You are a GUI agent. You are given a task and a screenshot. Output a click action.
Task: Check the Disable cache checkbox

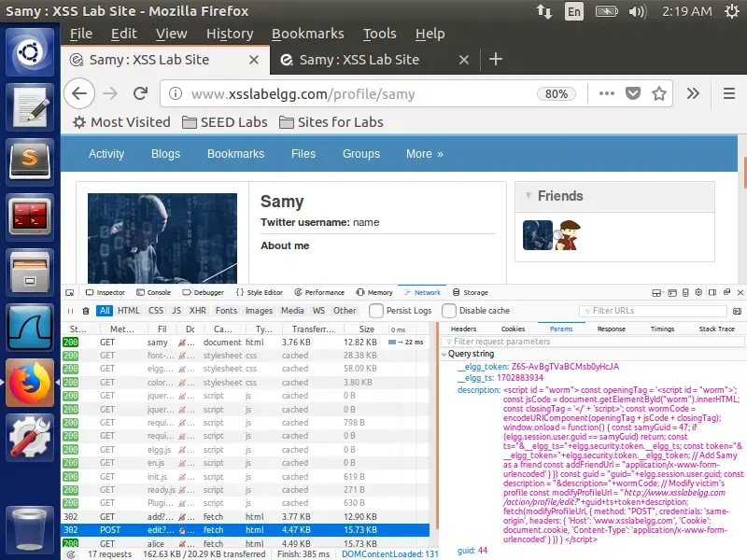(x=449, y=311)
